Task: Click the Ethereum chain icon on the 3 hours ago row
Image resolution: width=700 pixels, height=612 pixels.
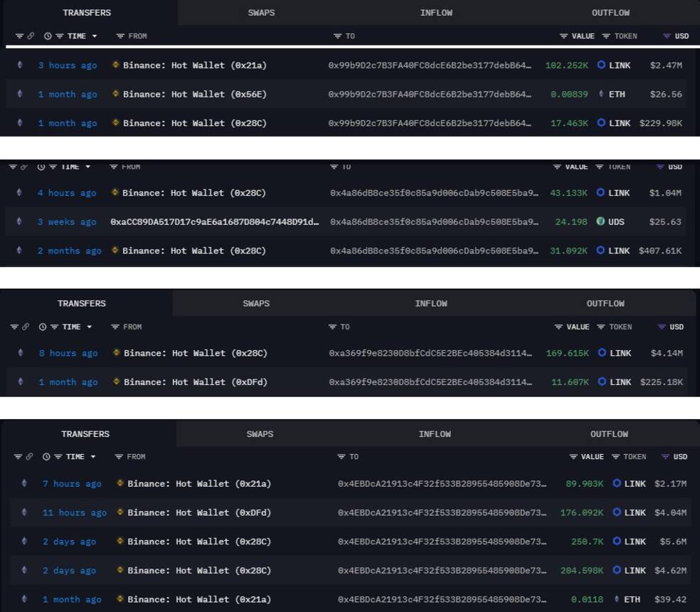Action: coord(20,65)
